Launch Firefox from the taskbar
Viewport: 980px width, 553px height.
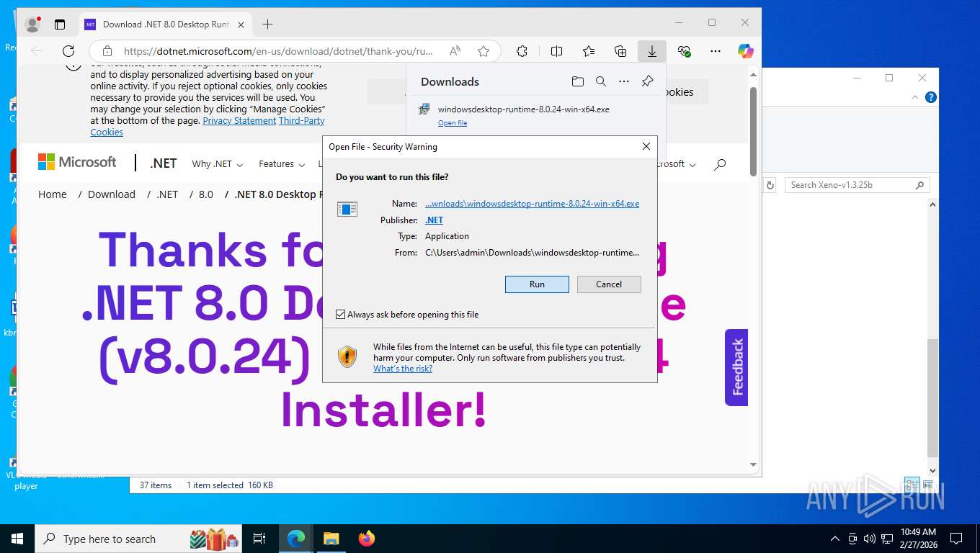coord(367,539)
